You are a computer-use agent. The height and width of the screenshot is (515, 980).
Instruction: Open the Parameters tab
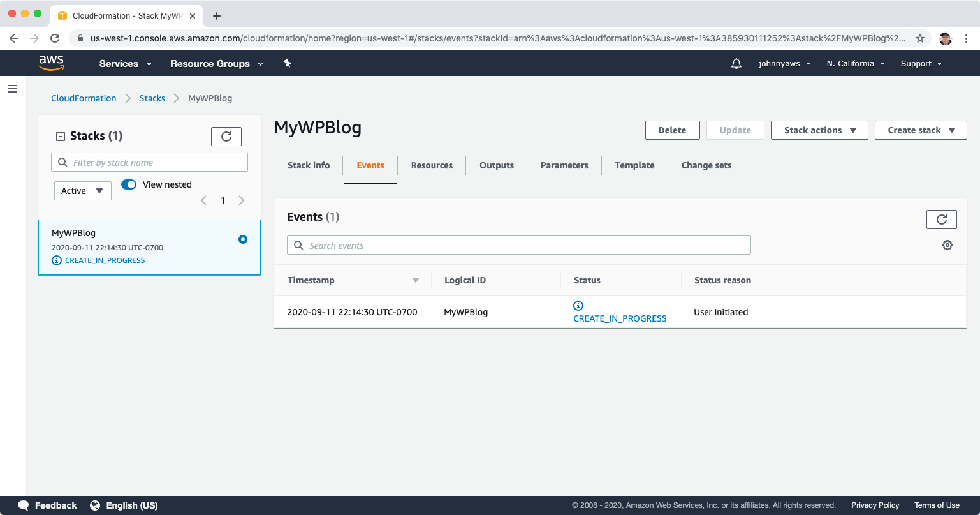(x=564, y=165)
